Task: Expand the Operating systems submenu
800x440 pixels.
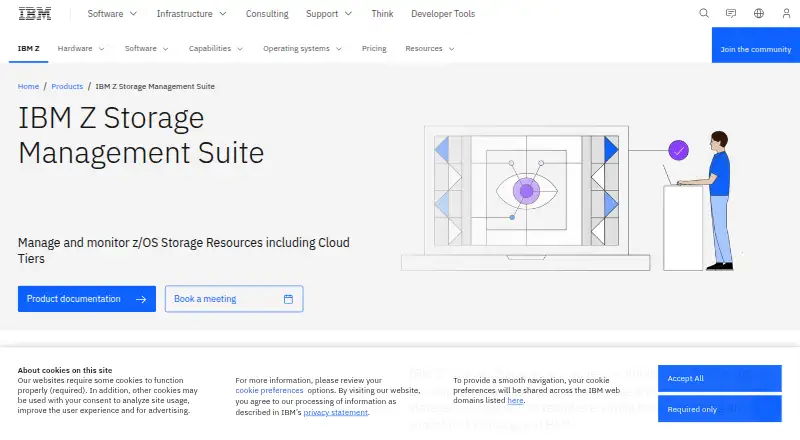Action: coord(302,48)
